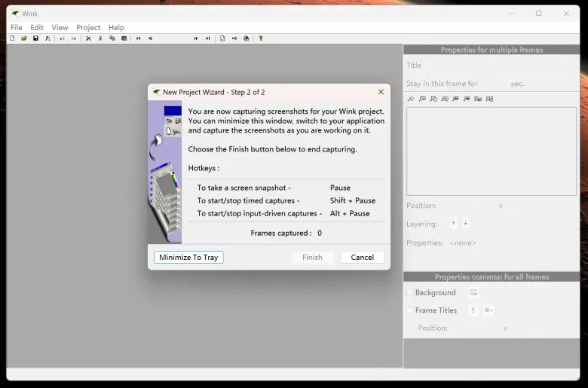588x388 pixels.
Task: Click the wizard illustration image
Action: tap(165, 172)
